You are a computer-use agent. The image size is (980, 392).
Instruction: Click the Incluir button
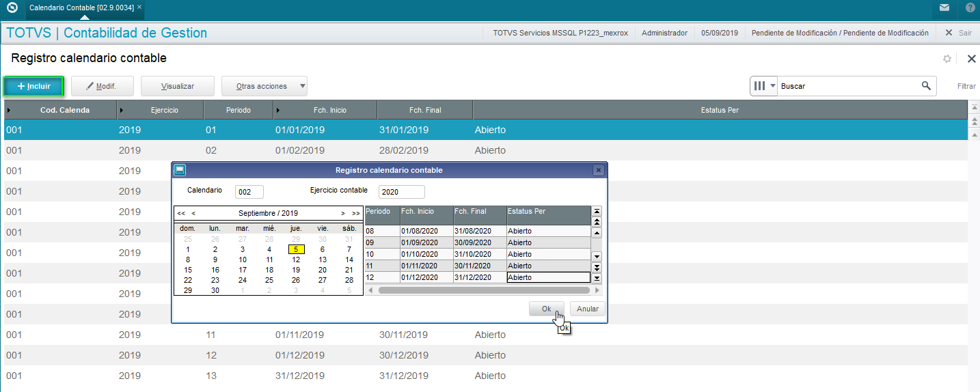[x=33, y=86]
